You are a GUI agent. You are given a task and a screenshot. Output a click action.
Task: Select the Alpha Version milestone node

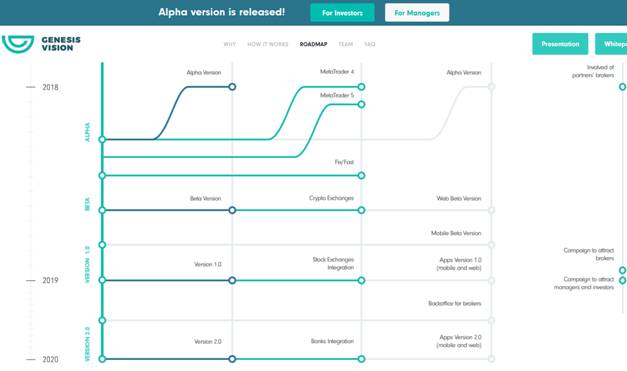pos(232,87)
